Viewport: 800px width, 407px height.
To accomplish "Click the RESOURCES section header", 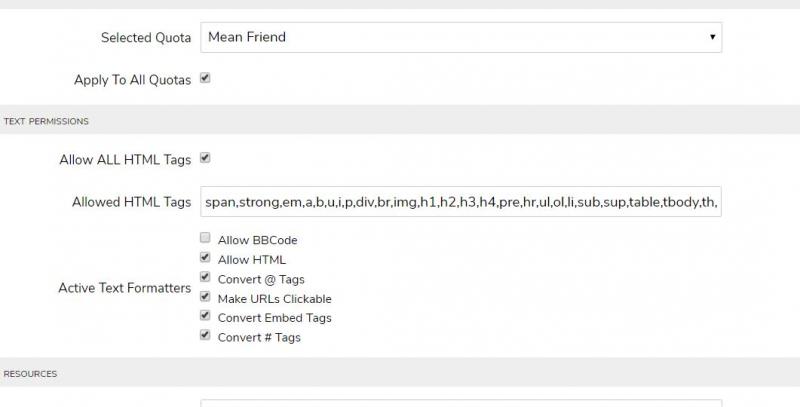I will click(30, 374).
